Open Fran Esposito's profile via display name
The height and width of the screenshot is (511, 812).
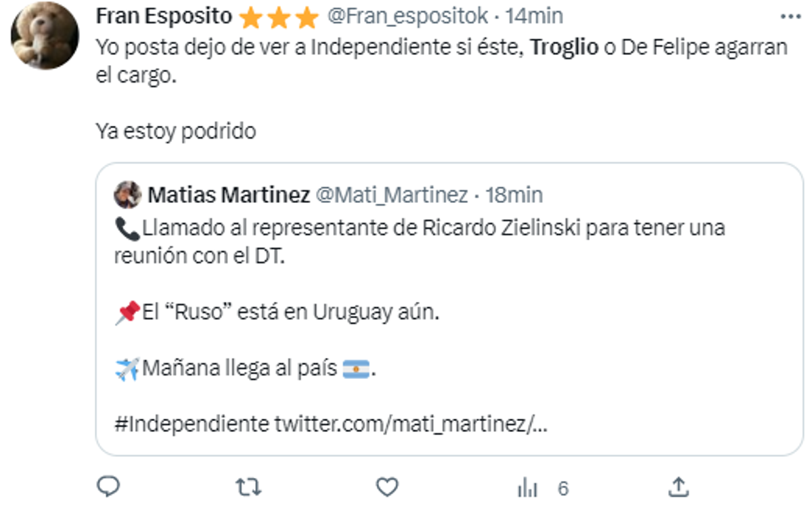coord(164,16)
